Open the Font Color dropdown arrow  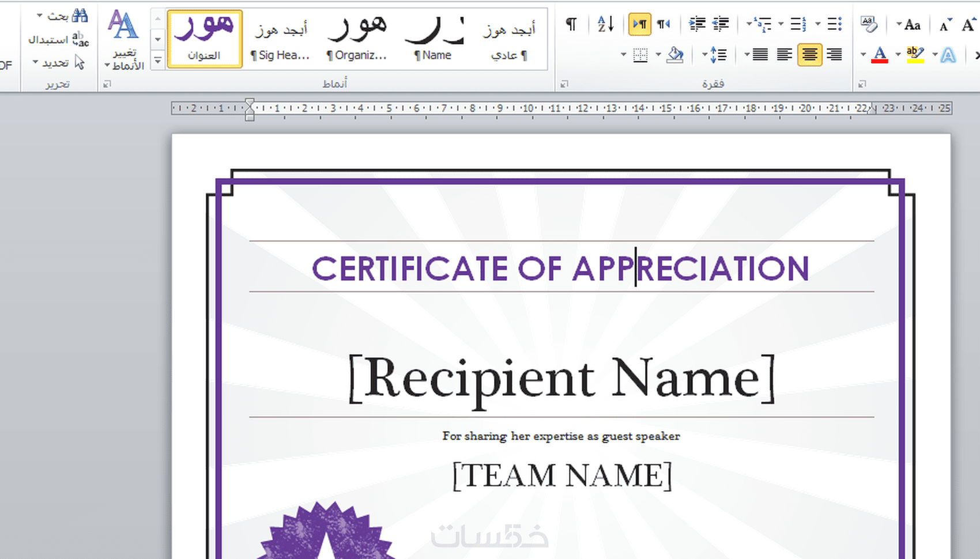click(863, 55)
